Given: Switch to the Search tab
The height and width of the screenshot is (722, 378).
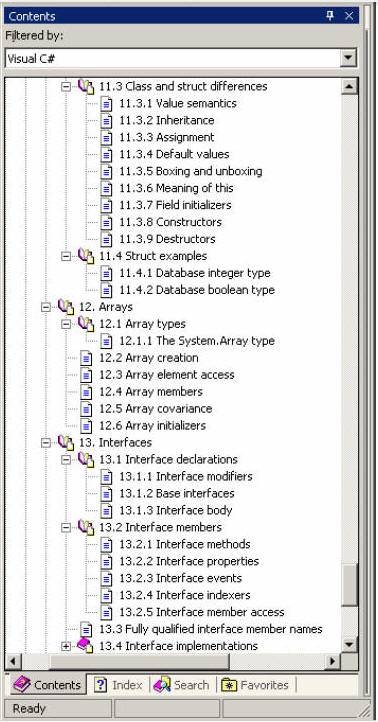Looking at the screenshot, I should point(181,685).
